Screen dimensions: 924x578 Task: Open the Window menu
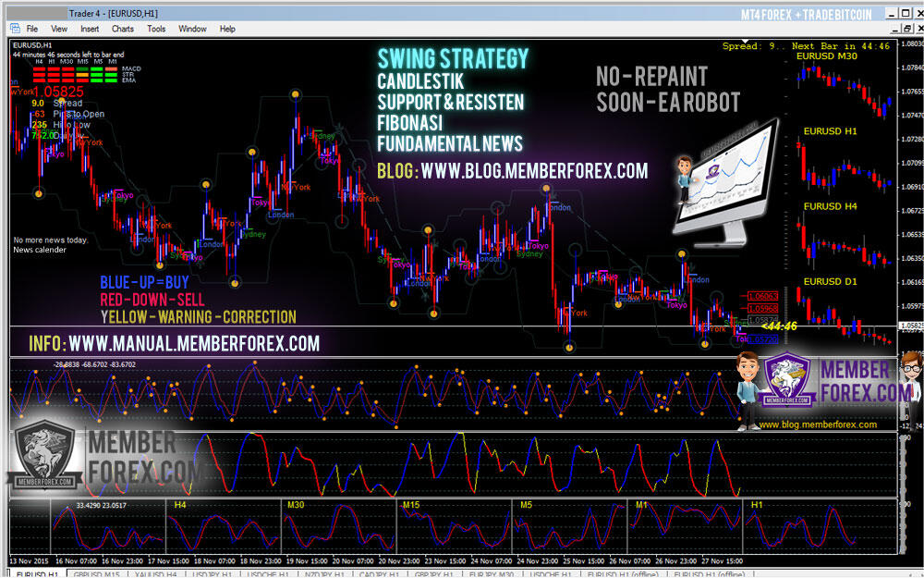click(192, 29)
